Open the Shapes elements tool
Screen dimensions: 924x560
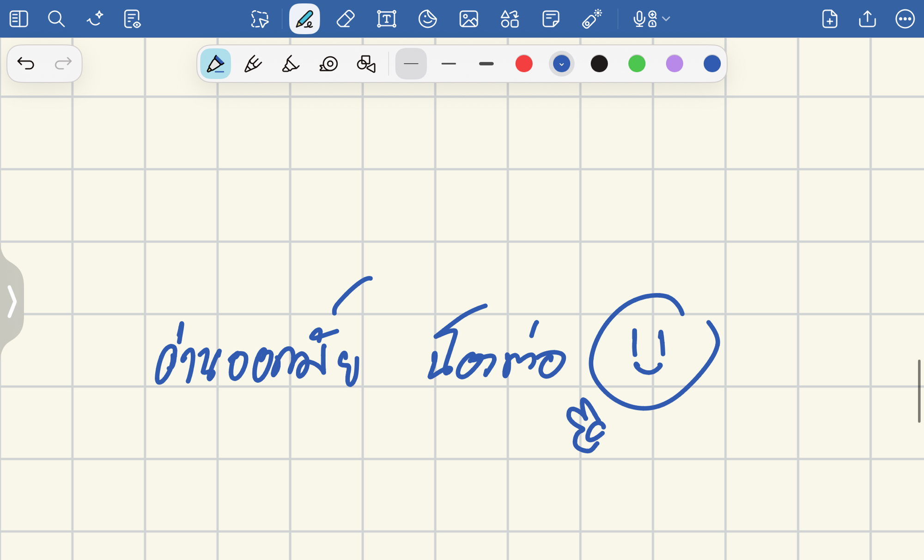point(510,19)
